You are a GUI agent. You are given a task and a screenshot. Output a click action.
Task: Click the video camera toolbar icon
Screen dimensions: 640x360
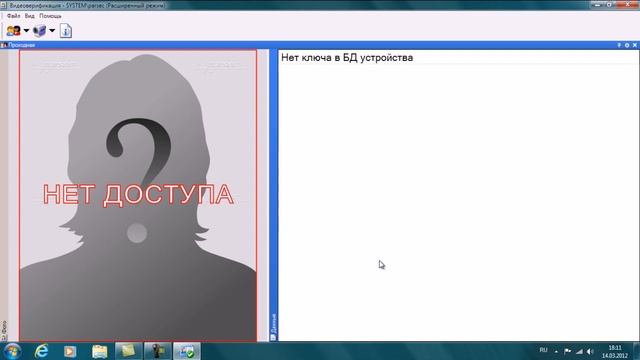coord(40,31)
